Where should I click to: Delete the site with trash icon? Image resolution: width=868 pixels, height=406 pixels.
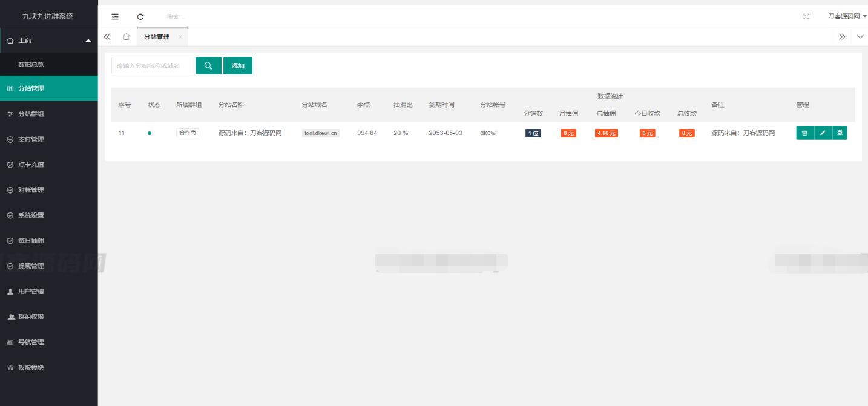804,133
